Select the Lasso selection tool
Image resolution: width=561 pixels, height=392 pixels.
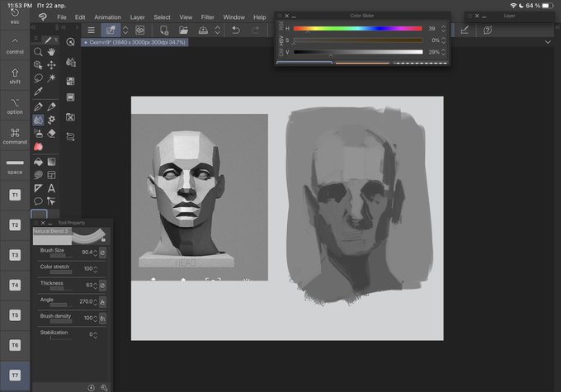38,78
